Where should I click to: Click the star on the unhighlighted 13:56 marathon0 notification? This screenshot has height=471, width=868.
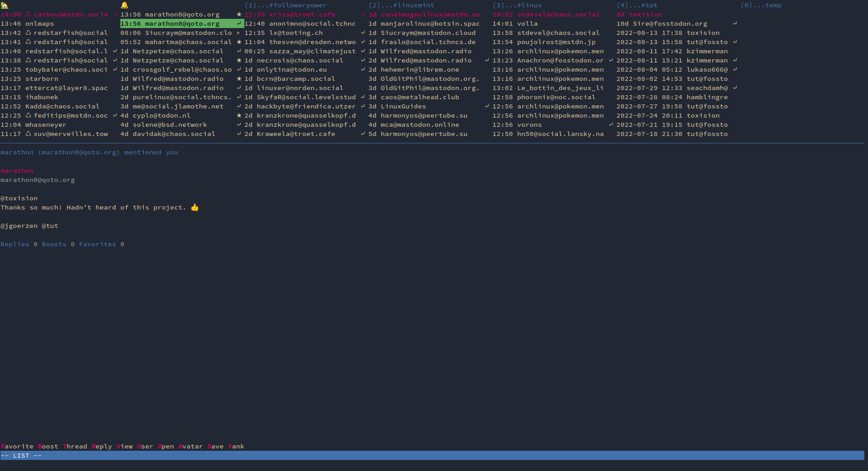(239, 14)
